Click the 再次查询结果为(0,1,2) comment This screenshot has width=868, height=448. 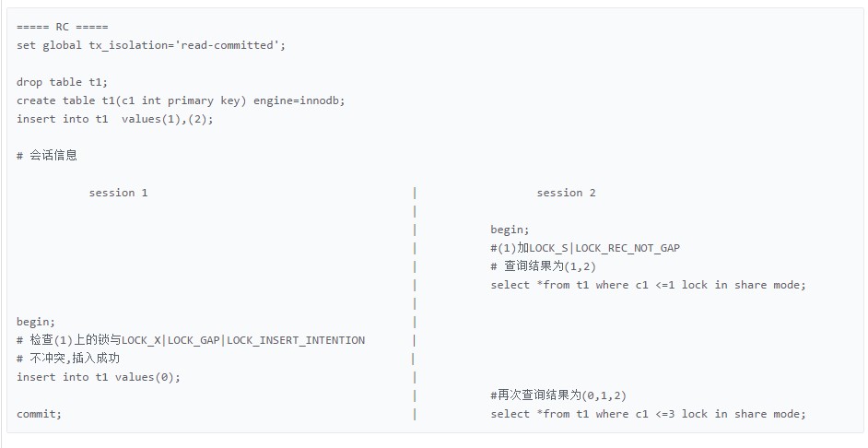click(x=558, y=395)
